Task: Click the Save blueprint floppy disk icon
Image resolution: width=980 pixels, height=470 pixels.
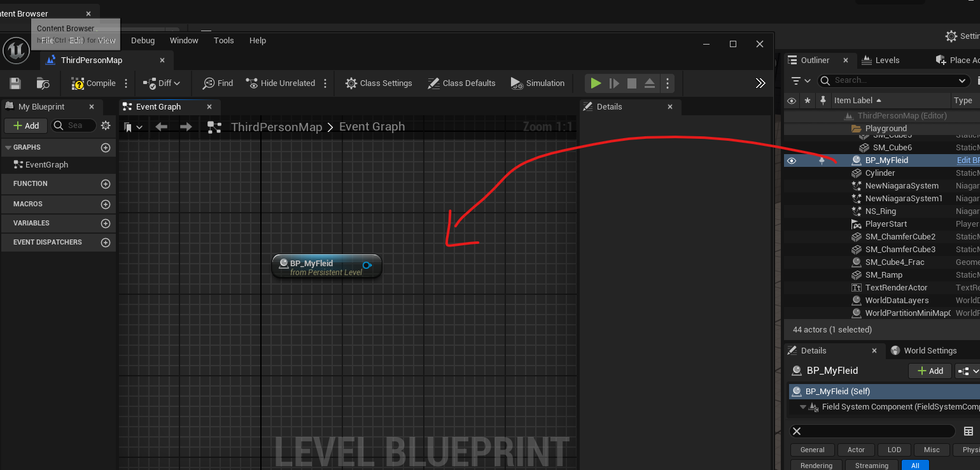Action: click(x=15, y=83)
